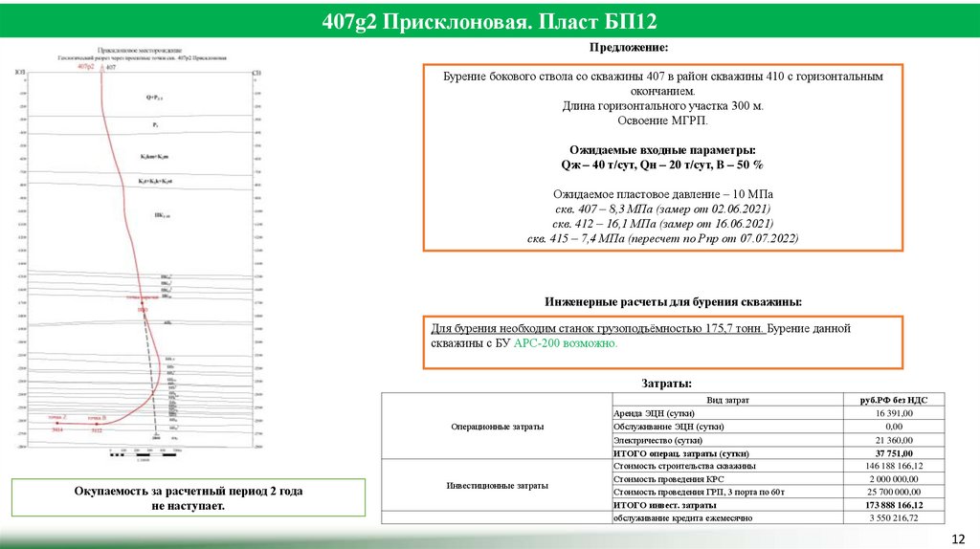Select the line "Длина горизонтального участка 300 м."
Screen dimensions: 980x549
(x=662, y=105)
